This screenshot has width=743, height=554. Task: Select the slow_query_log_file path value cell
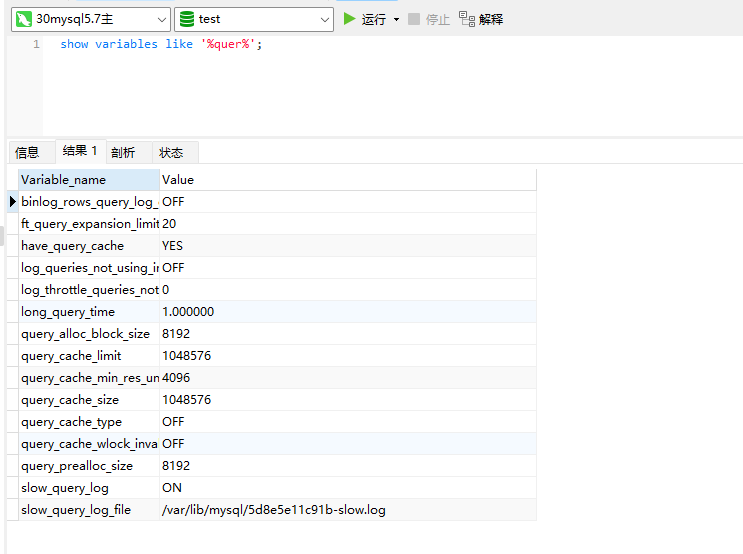click(273, 510)
